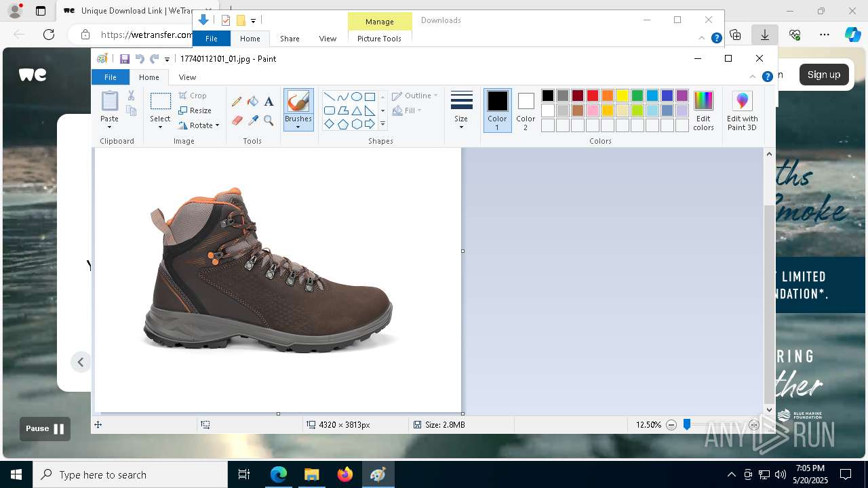Pick the orange color swatch

[608, 96]
